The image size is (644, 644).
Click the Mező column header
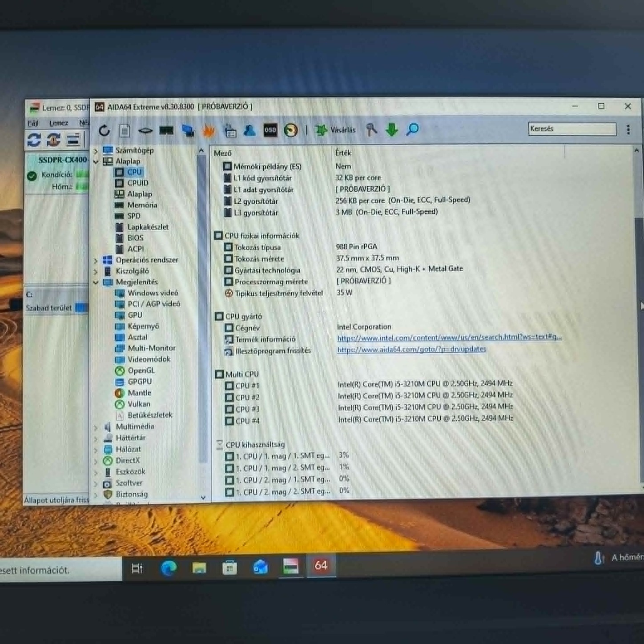coord(222,153)
